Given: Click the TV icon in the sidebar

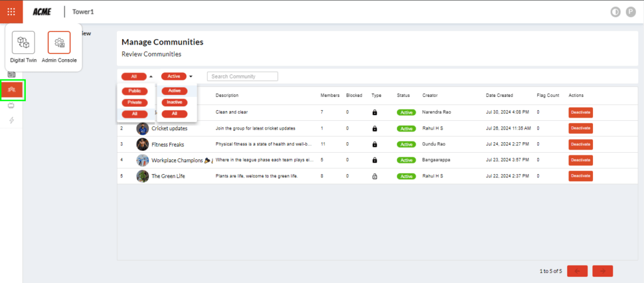Looking at the screenshot, I should pyautogui.click(x=11, y=106).
